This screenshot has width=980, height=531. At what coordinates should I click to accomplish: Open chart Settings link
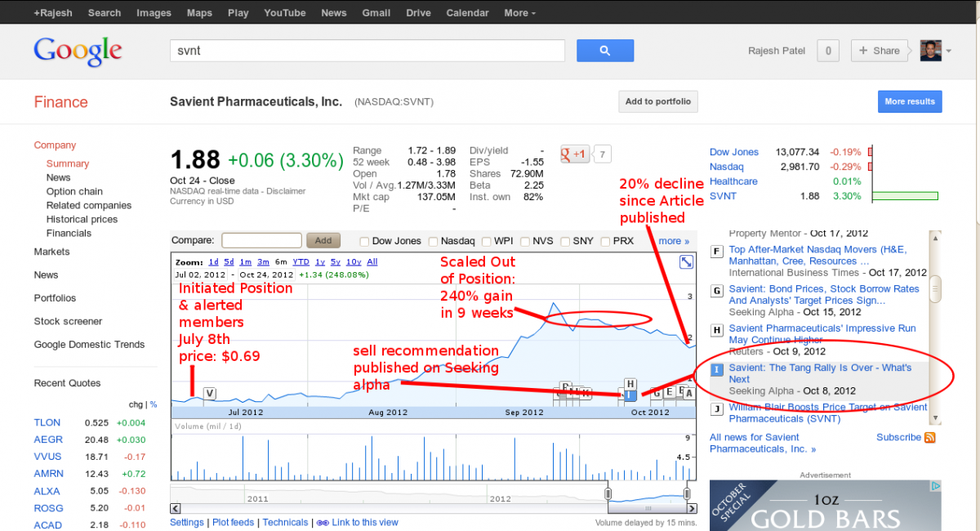click(187, 523)
